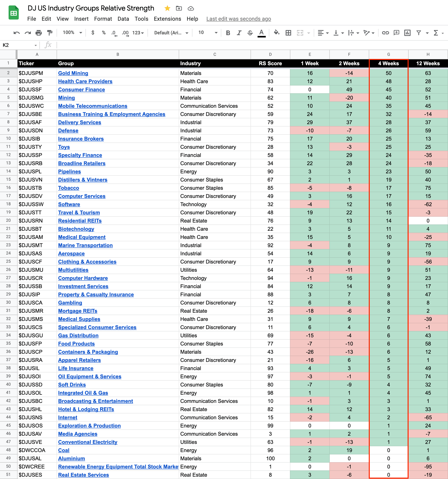Click the insert chart icon
Screen dimensions: 448x479
click(407, 33)
